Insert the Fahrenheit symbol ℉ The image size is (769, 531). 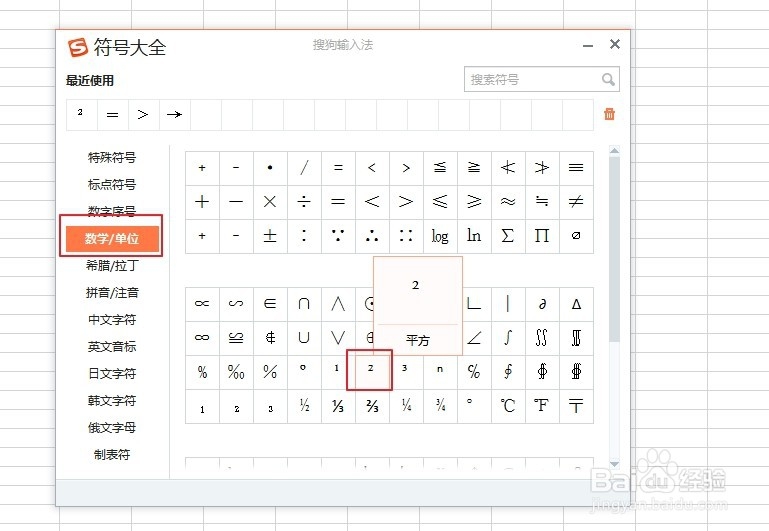pos(542,406)
